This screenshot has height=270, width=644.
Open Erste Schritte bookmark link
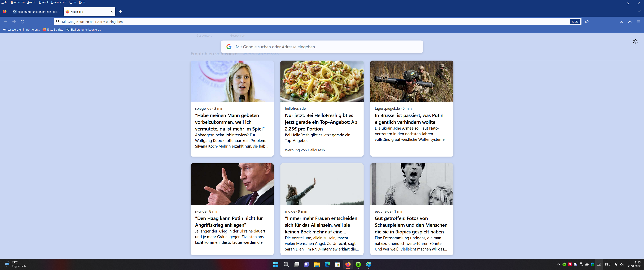coord(53,30)
